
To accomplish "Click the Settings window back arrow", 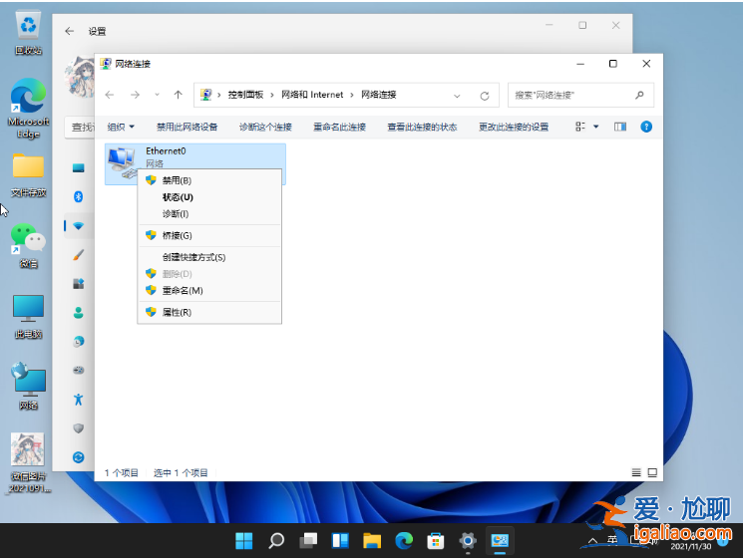I will pyautogui.click(x=70, y=31).
